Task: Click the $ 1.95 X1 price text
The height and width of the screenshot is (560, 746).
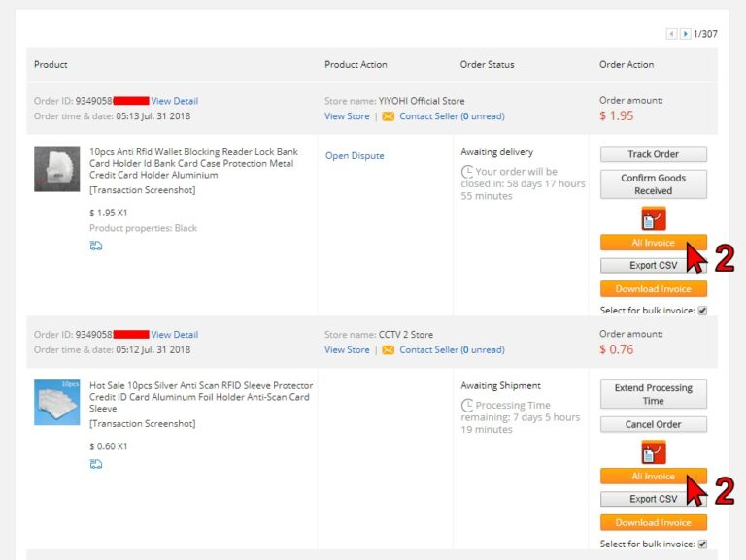Action: 109,213
